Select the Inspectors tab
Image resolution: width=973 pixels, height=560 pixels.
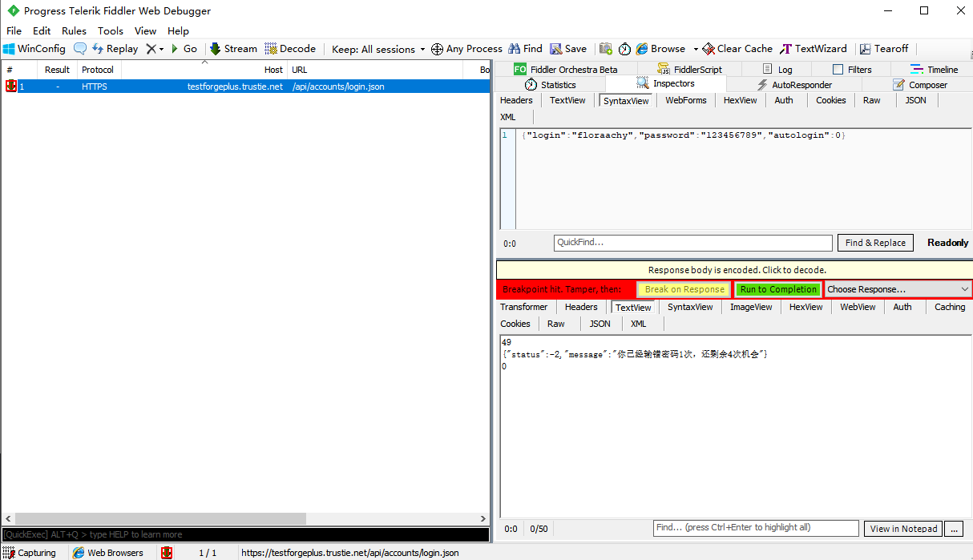click(666, 84)
